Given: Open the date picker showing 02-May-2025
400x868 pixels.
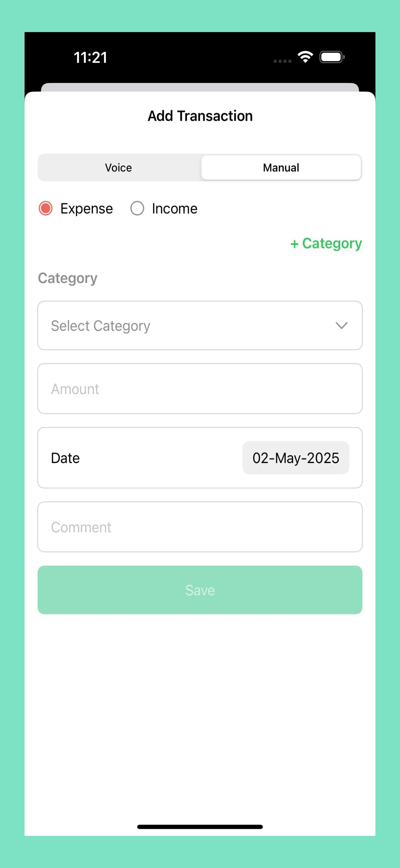Looking at the screenshot, I should pyautogui.click(x=296, y=458).
